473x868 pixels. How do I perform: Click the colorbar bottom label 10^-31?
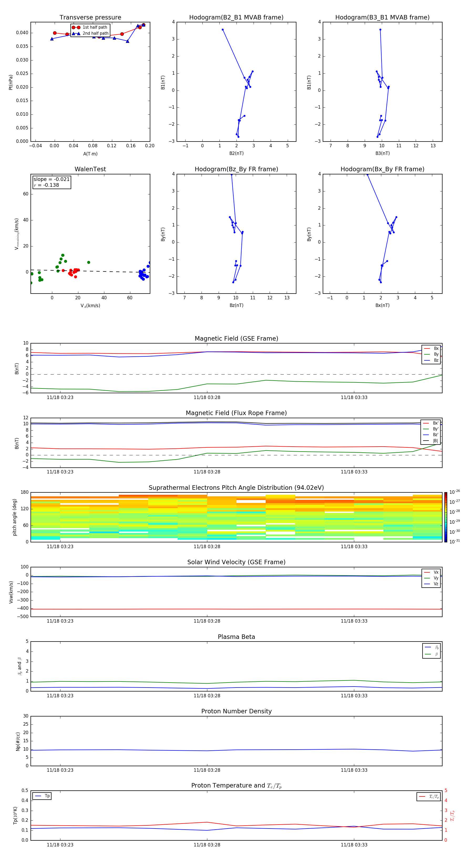pyautogui.click(x=455, y=542)
